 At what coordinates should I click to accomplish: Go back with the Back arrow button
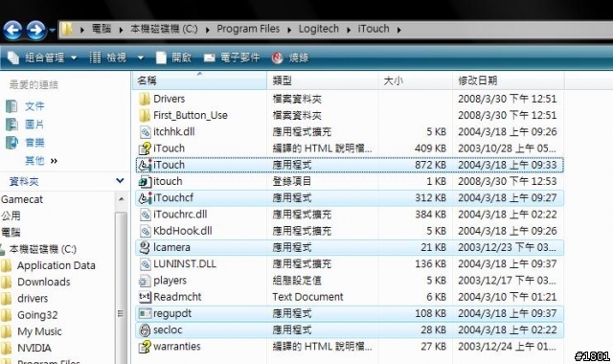12,30
